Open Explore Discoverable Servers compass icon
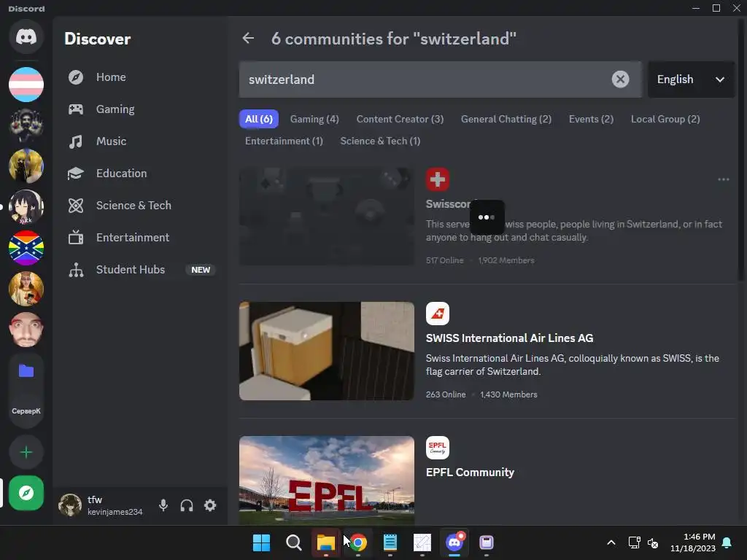This screenshot has height=560, width=747. click(x=26, y=493)
